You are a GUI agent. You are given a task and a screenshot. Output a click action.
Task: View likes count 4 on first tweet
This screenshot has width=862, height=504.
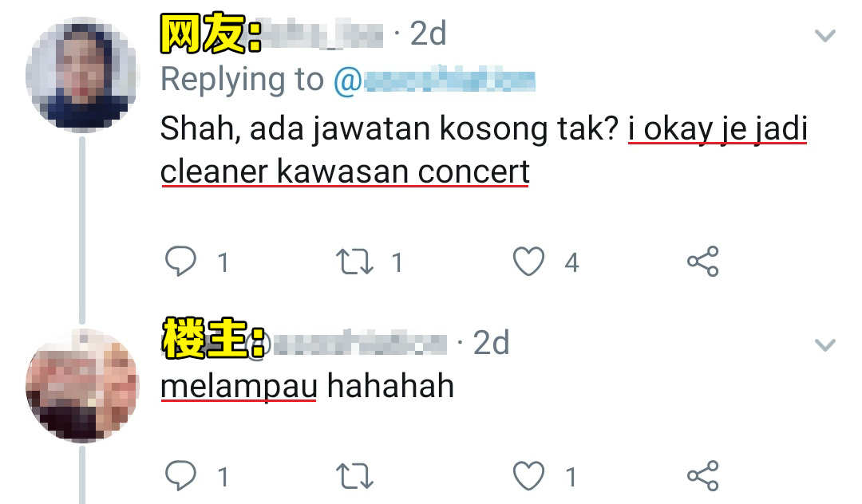(571, 262)
